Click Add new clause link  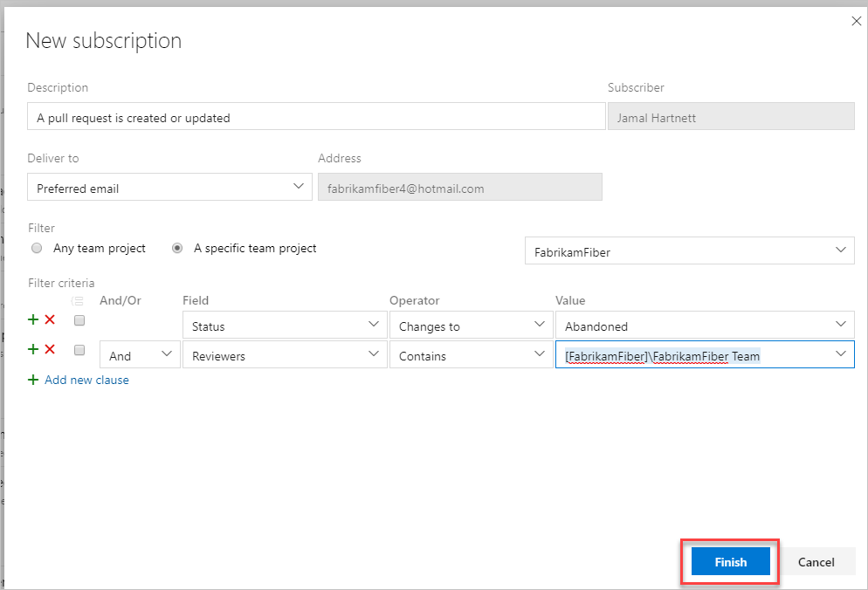(x=86, y=380)
